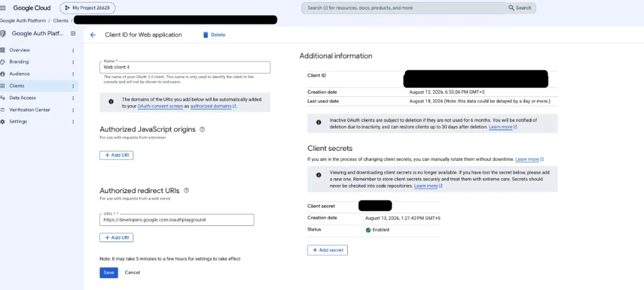Save the client settings

coord(109,272)
